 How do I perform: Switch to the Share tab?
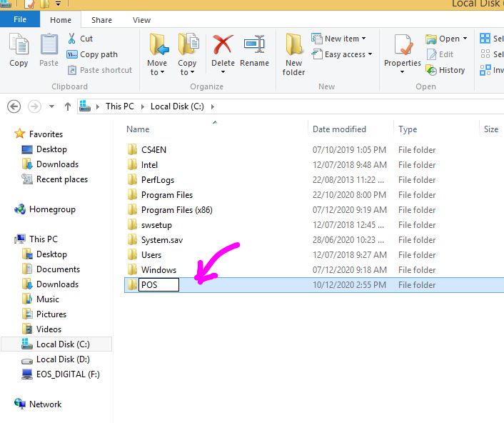point(101,20)
